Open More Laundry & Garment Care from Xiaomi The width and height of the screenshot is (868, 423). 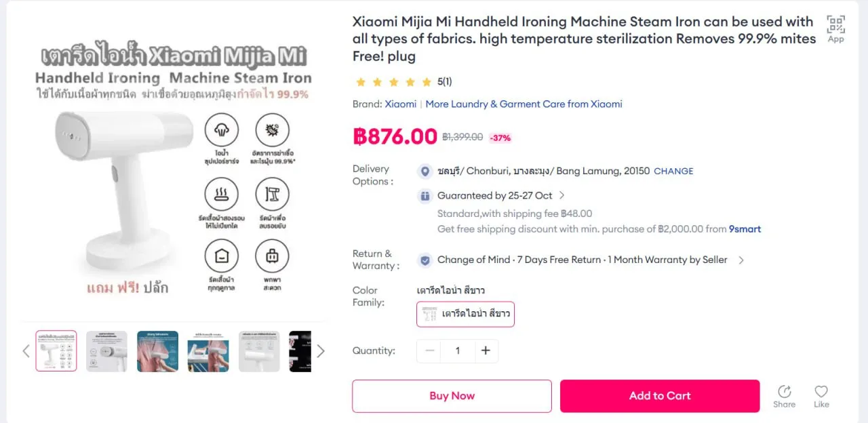[x=524, y=104]
